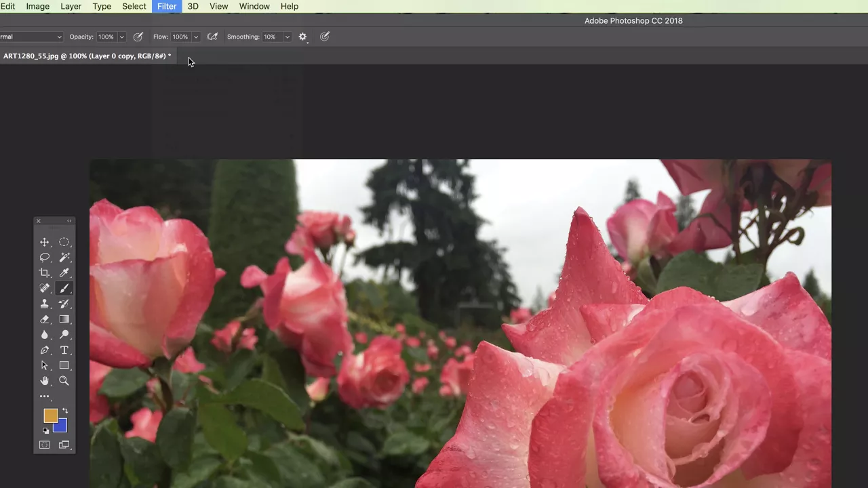Close the floating tools panel
This screenshot has width=868, height=488.
(x=38, y=221)
